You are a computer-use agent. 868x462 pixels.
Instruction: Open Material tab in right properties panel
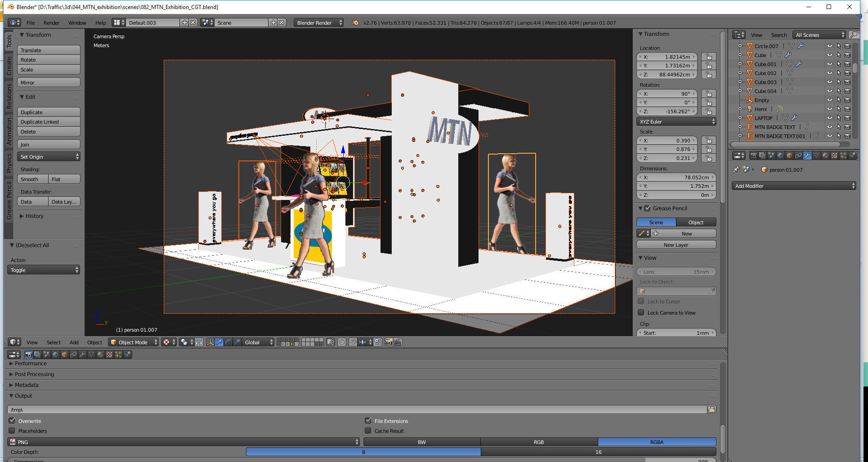pyautogui.click(x=825, y=155)
